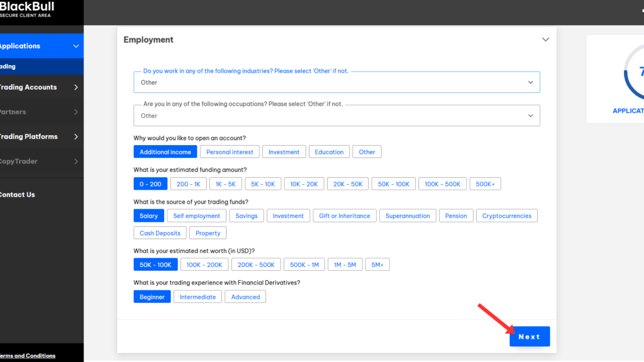Collapse the Employment section
Viewport: 644px width, 362px height.
(x=545, y=39)
